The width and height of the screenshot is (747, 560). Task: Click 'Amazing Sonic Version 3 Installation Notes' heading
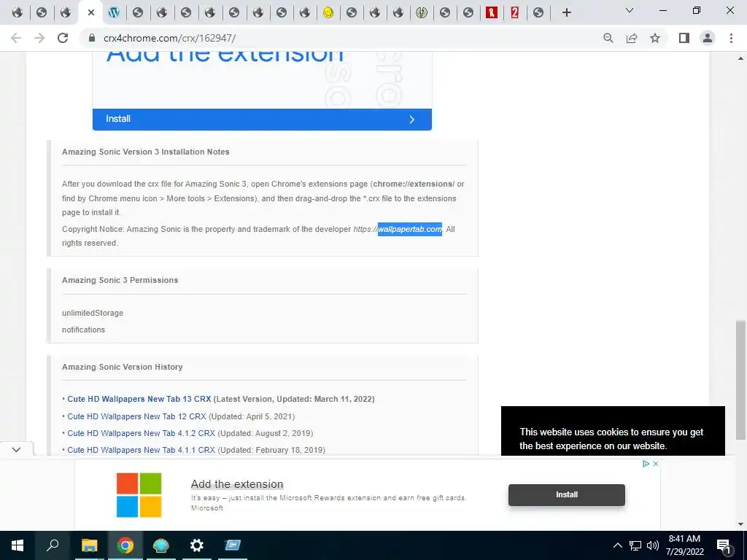pyautogui.click(x=145, y=152)
